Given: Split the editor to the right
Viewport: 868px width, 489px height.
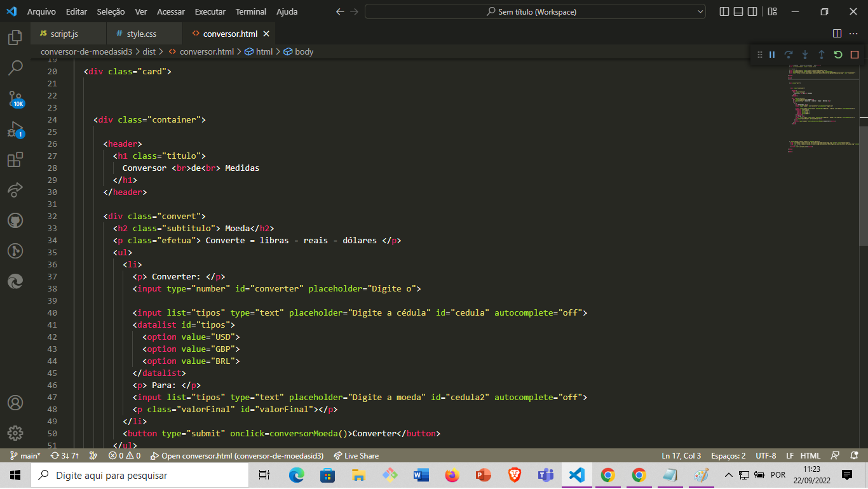Looking at the screenshot, I should click(837, 33).
